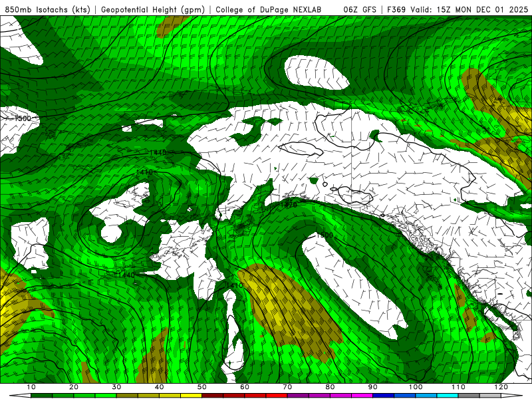
Task: Click the 'Geopotential Height (gpm)' header text
Action: (153, 9)
